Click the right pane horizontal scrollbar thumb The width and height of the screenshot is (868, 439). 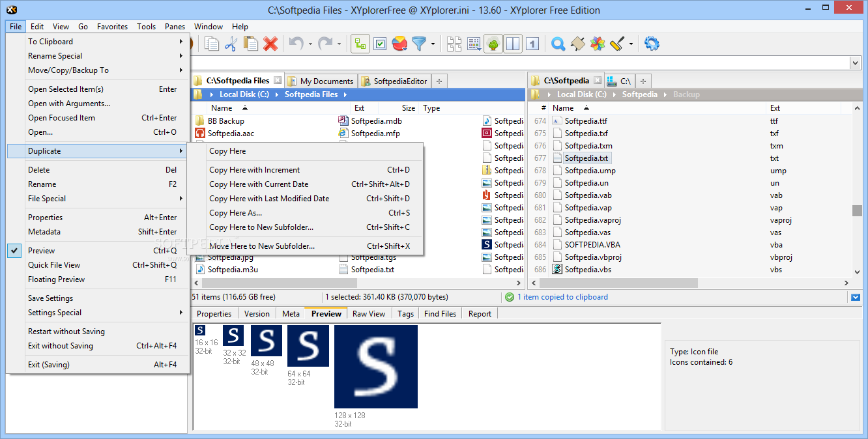point(618,283)
